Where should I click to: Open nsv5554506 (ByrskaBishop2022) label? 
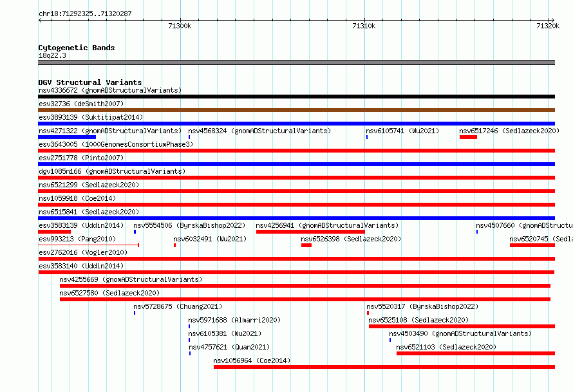pyautogui.click(x=189, y=225)
